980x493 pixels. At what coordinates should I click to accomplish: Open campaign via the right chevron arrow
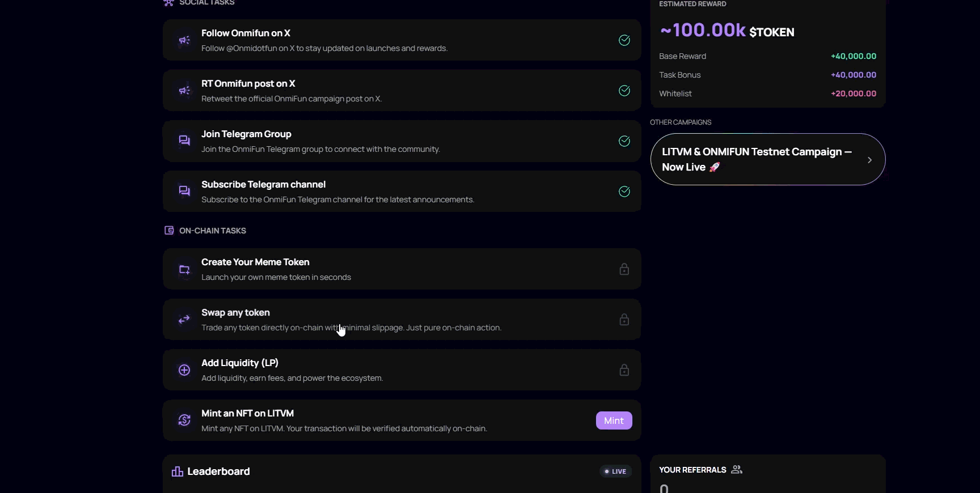pos(869,160)
